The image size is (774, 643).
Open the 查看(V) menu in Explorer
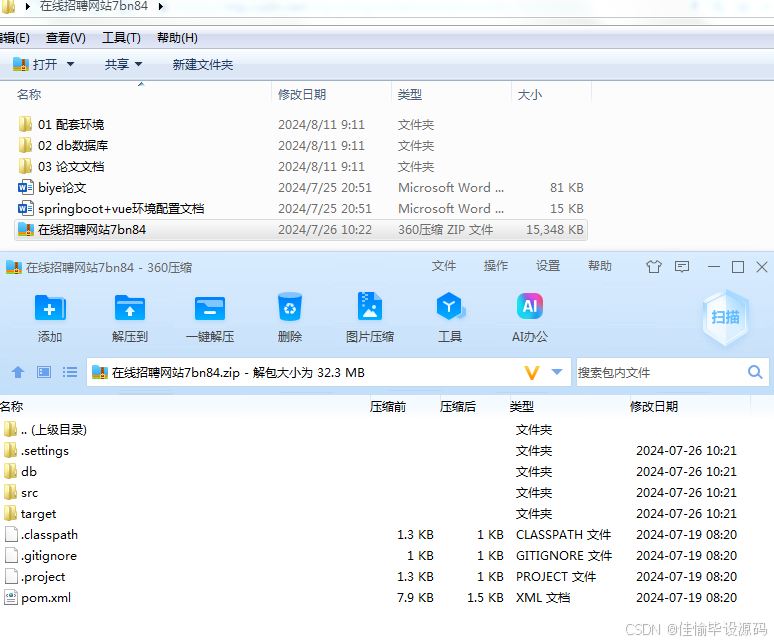(66, 38)
